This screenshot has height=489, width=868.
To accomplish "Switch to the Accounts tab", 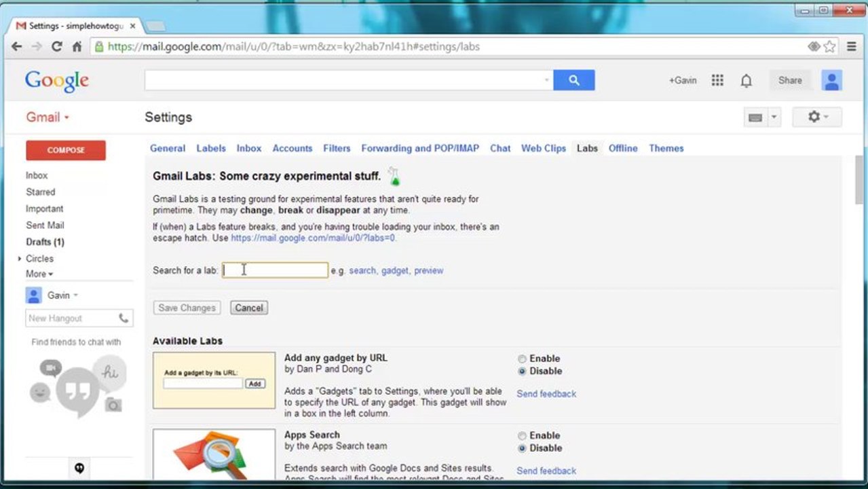I will [293, 148].
